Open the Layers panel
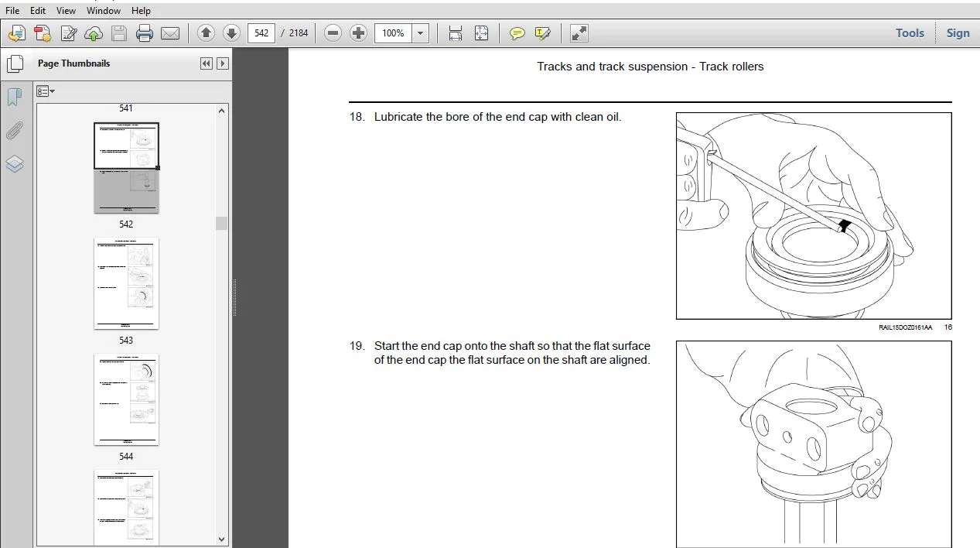 tap(14, 164)
